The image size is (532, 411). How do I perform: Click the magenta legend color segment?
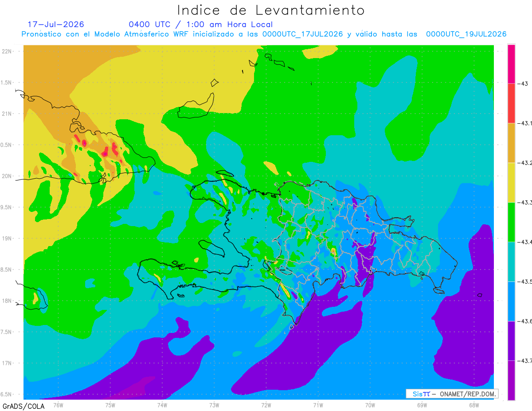[x=511, y=63]
